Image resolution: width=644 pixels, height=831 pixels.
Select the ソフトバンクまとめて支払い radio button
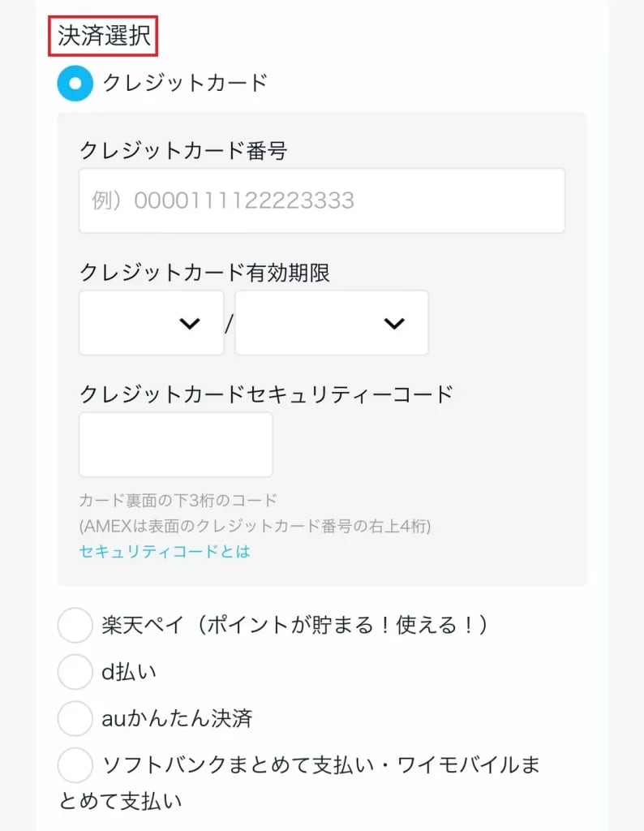tap(75, 765)
